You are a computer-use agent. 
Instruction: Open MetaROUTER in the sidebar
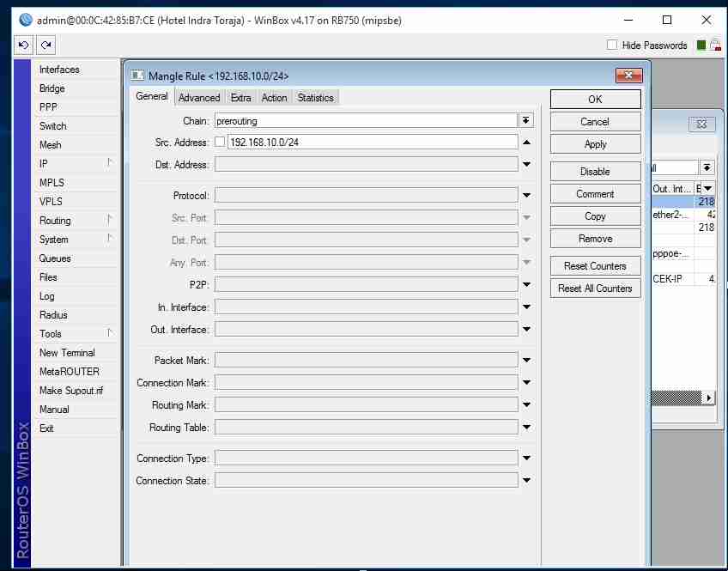[x=76, y=372]
